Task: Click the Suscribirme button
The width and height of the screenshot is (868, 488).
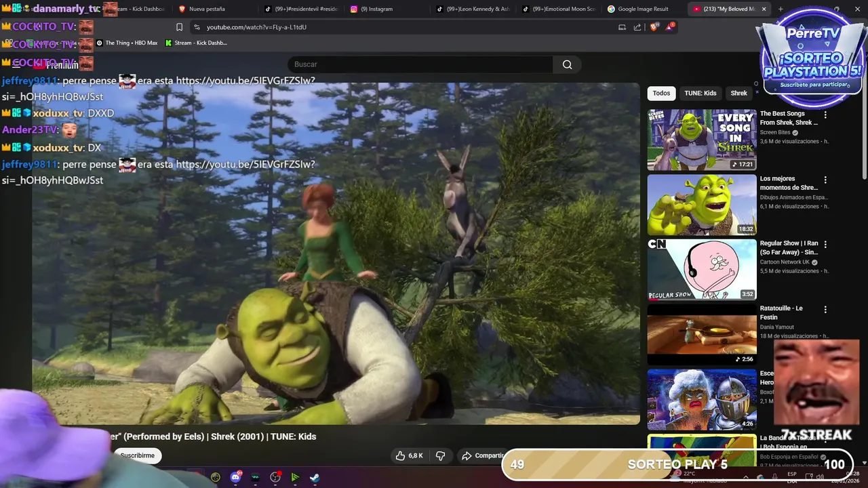Action: click(x=137, y=455)
